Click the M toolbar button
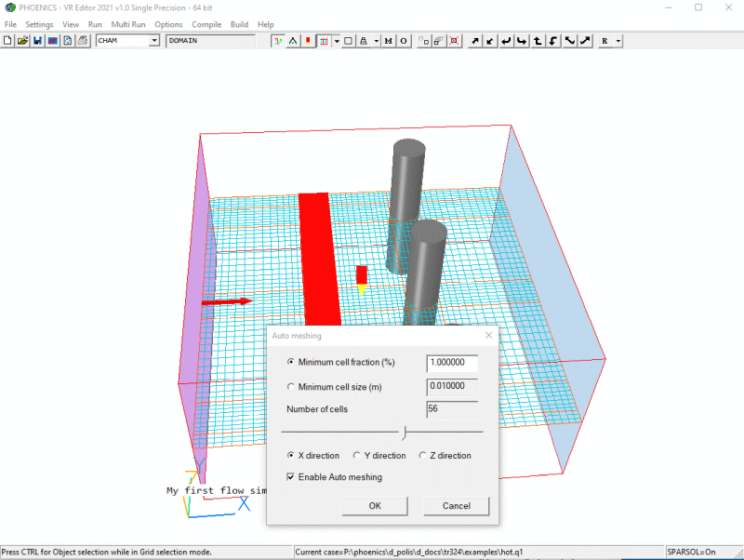 388,41
